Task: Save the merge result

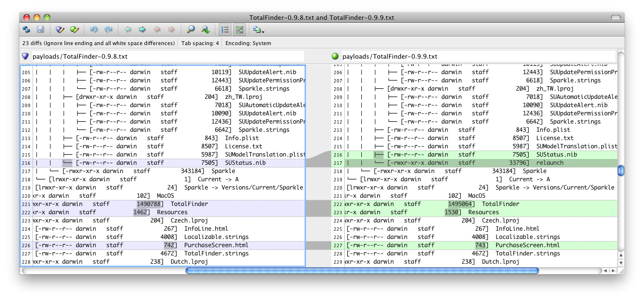Action: 41,29
